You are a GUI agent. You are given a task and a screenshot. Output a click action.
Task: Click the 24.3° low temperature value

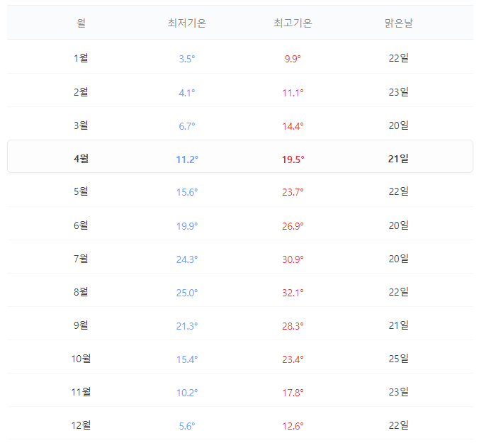[x=187, y=259]
